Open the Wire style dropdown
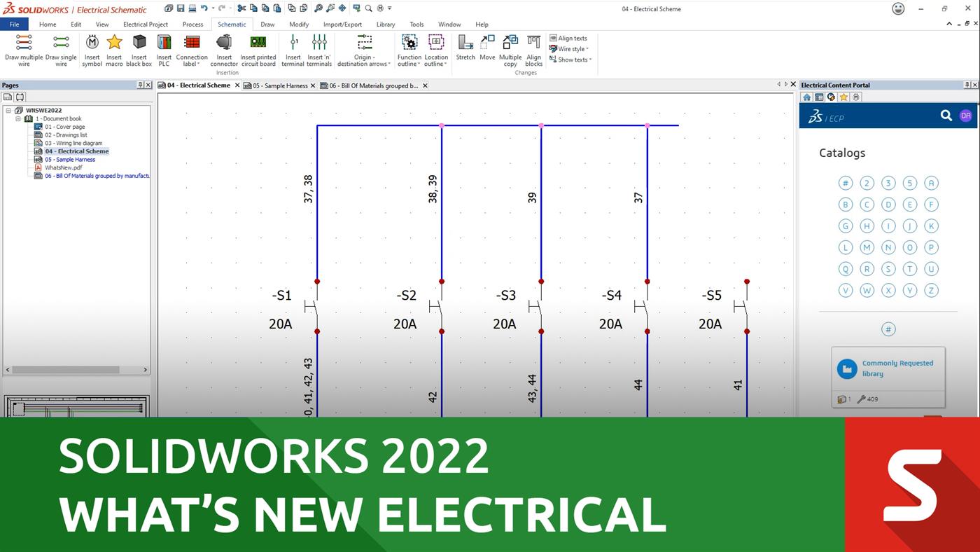 [572, 49]
